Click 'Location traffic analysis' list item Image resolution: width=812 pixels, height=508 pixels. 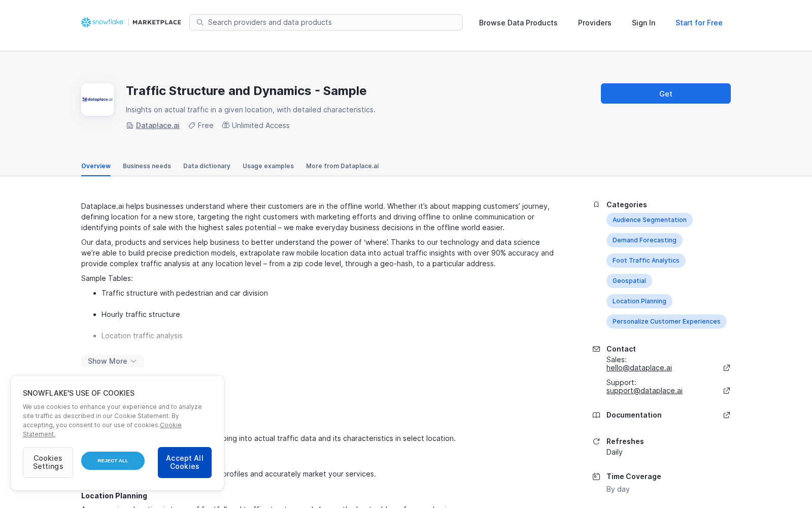tap(142, 336)
